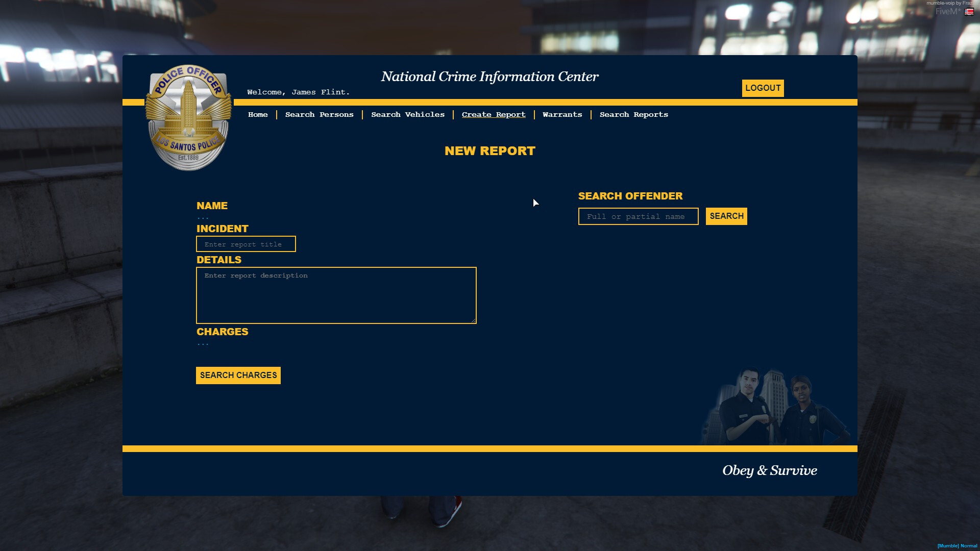Click the SEARCH offender button
980x551 pixels.
pos(726,216)
